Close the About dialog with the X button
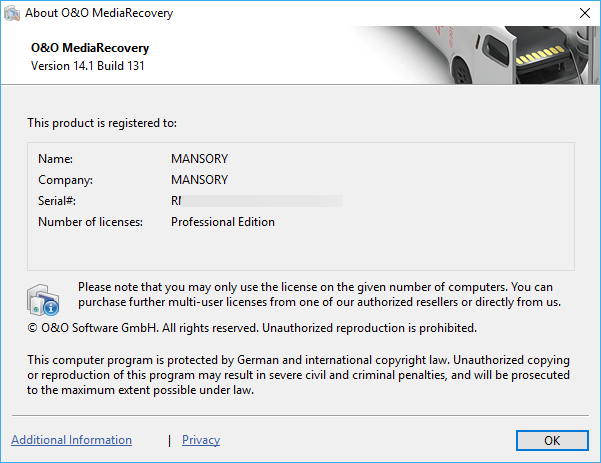601x463 pixels. [x=583, y=13]
